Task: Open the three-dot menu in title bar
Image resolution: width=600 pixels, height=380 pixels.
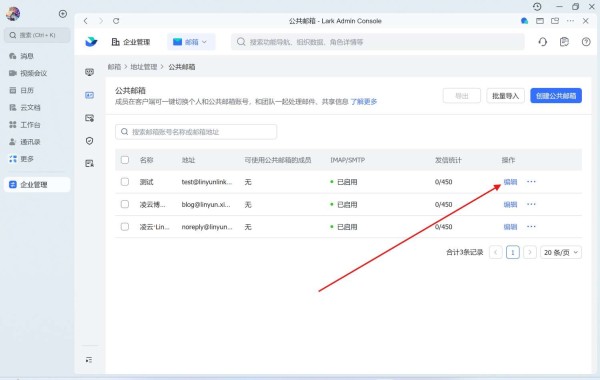Action: pyautogui.click(x=570, y=21)
